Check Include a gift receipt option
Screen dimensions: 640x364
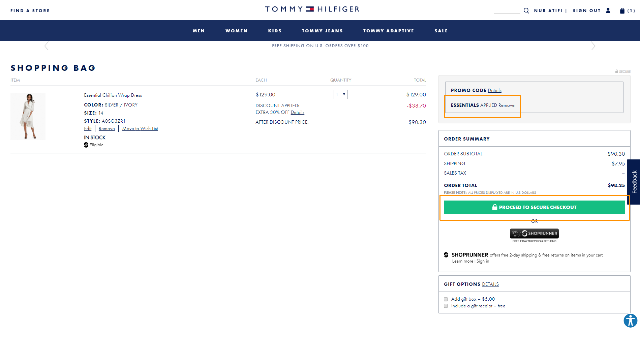pos(446,306)
